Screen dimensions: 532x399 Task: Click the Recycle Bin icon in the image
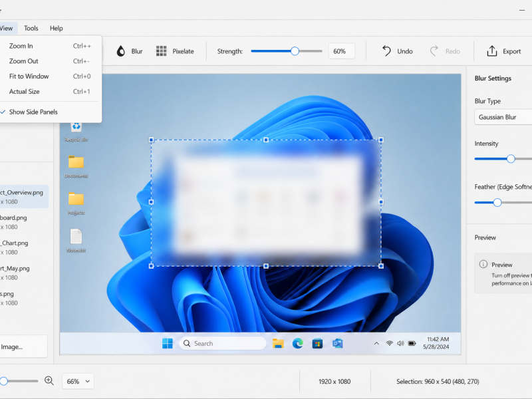click(x=76, y=126)
